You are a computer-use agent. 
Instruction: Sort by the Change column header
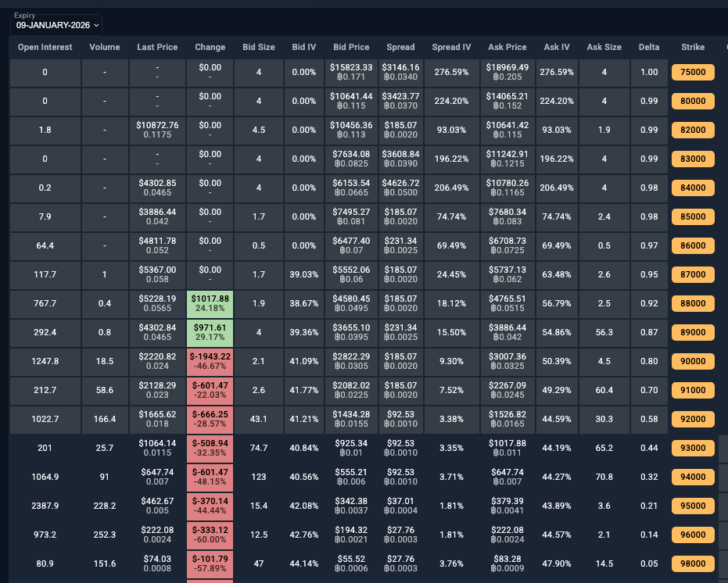(210, 47)
